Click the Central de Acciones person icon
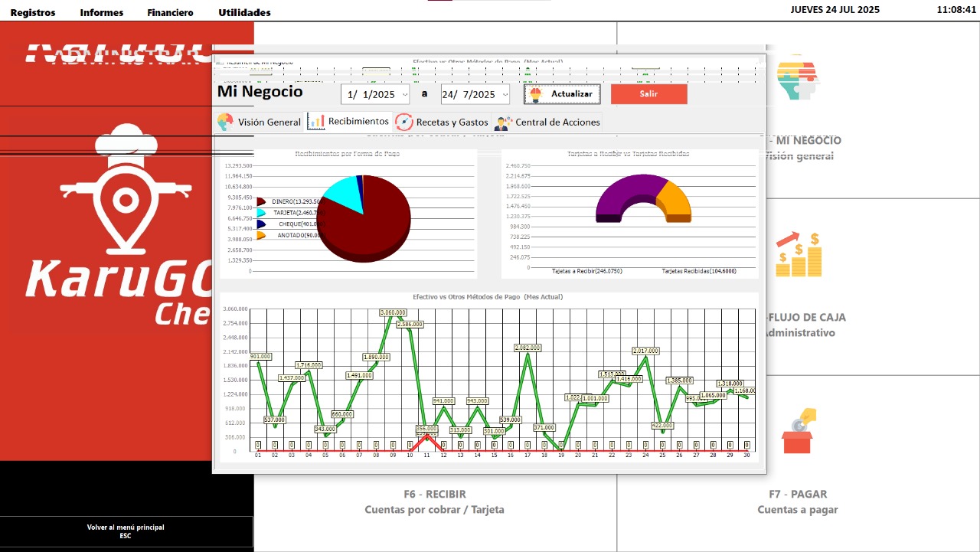The height and width of the screenshot is (552, 980). point(503,122)
